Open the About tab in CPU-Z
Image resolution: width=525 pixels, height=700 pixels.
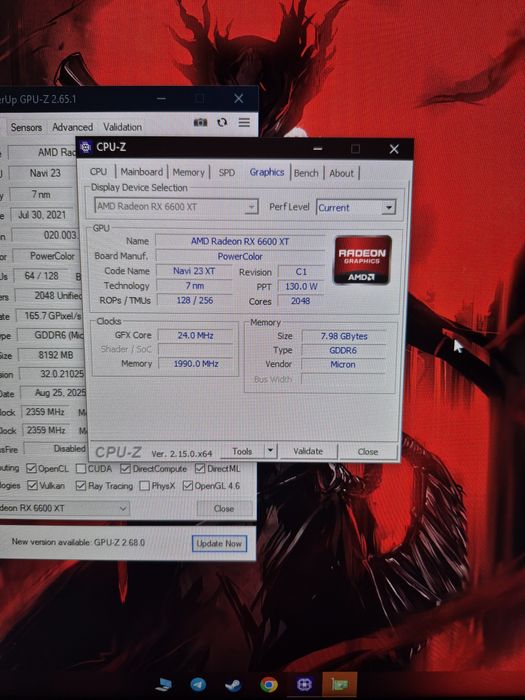click(x=342, y=173)
